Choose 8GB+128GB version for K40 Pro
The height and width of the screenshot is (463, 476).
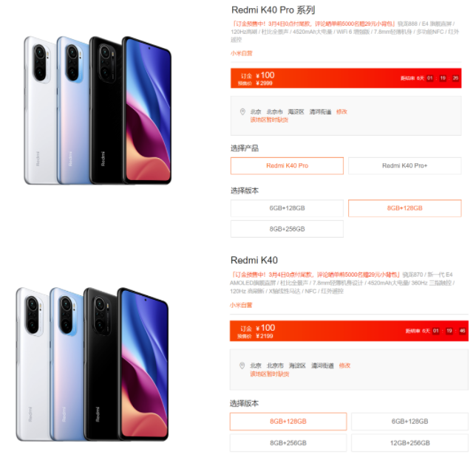404,208
